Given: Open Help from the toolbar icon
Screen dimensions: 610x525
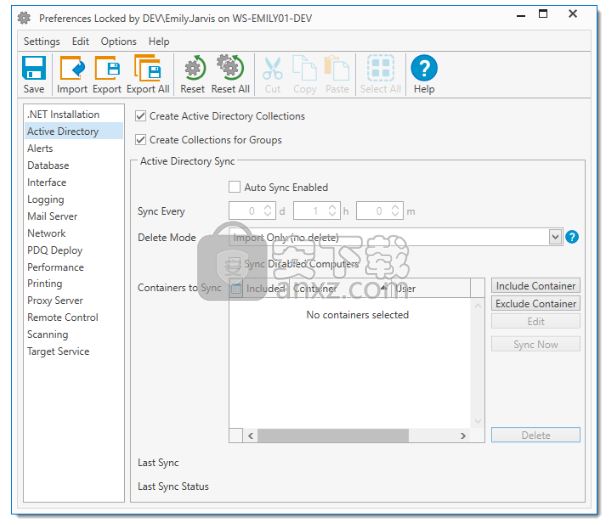Looking at the screenshot, I should [424, 68].
